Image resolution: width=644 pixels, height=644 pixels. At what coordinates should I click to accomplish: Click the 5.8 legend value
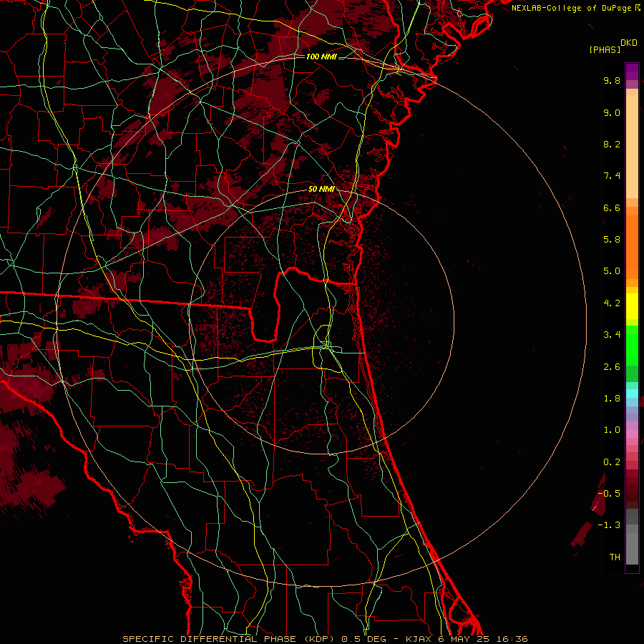coord(612,240)
